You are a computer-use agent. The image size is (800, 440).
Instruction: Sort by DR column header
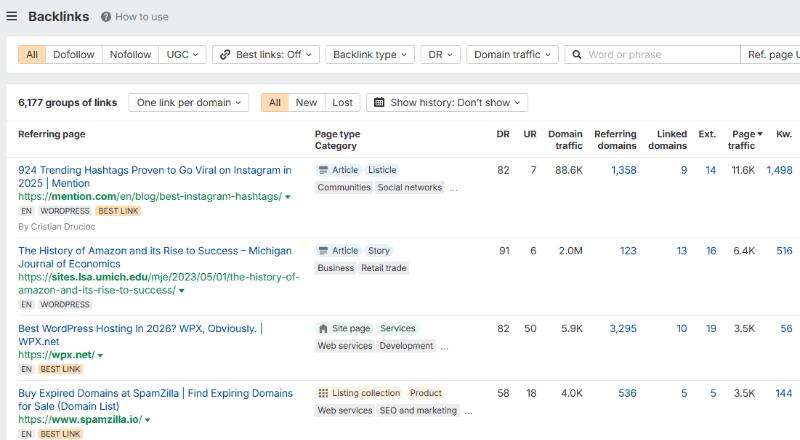(x=503, y=134)
